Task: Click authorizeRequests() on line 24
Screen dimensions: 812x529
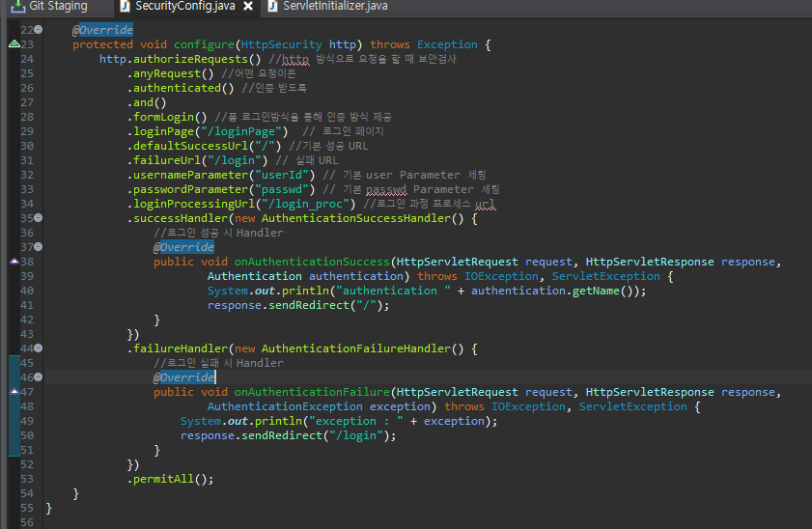Action: click(197, 60)
